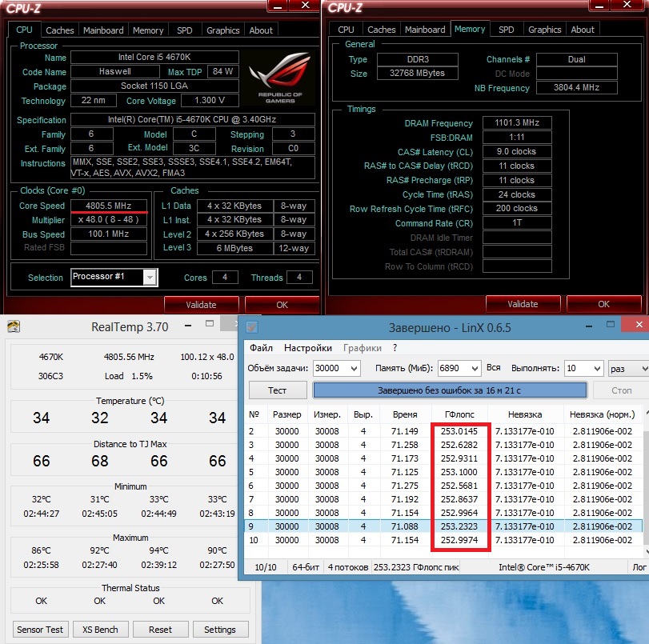Open the раз units dropdown in LinX

click(629, 368)
